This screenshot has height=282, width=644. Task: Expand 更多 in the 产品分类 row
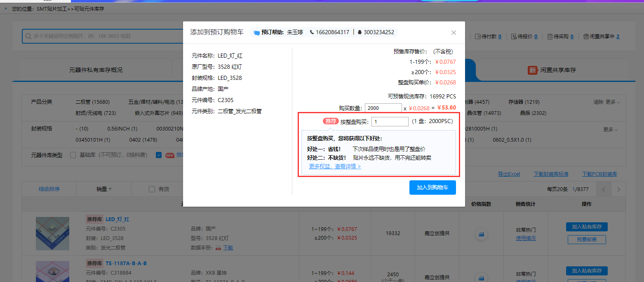[613, 102]
